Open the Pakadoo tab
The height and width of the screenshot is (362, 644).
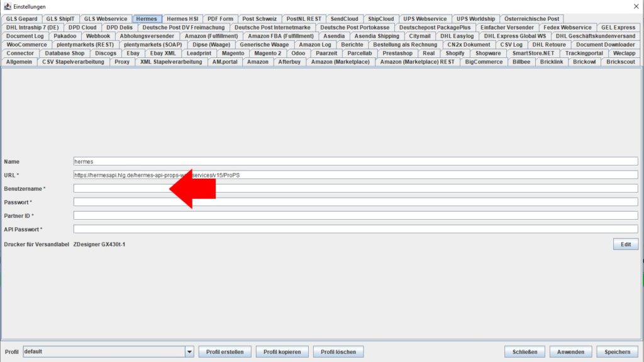tap(65, 37)
